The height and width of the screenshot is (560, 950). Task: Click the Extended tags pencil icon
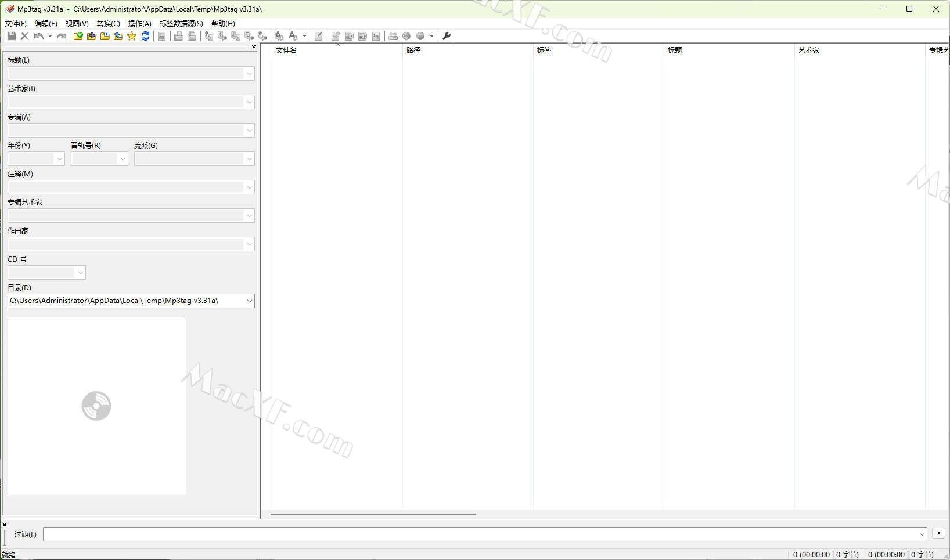point(319,36)
